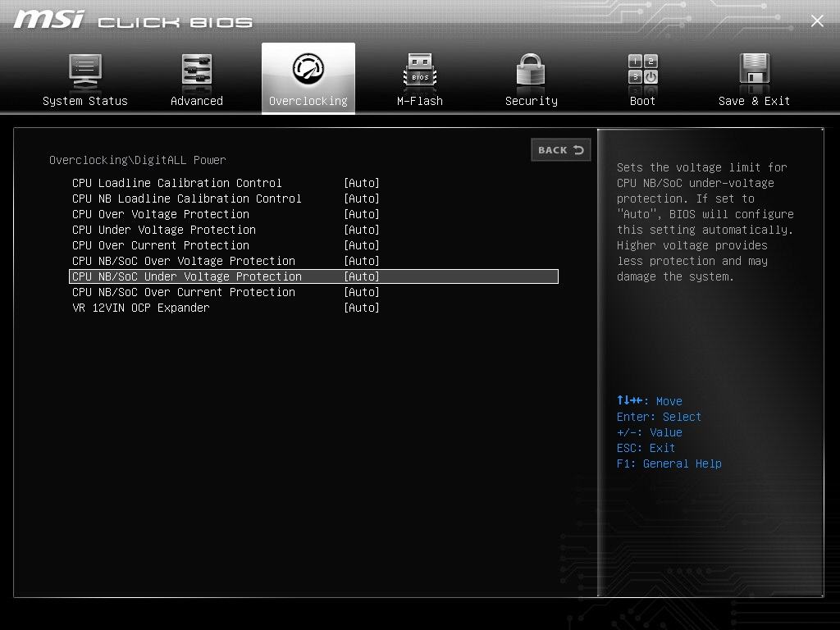Select CPU NB Loadline Calibration Control label

[x=186, y=199]
